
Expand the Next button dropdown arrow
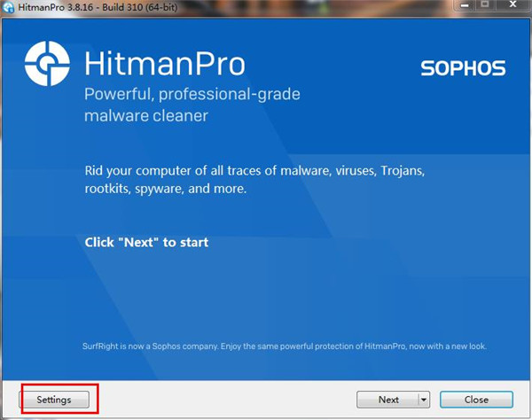pyautogui.click(x=424, y=400)
